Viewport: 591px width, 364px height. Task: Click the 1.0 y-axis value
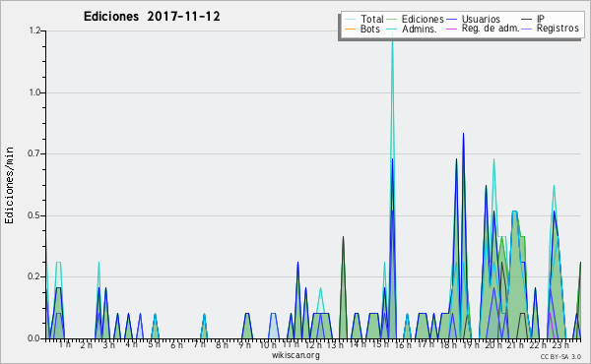coord(34,92)
